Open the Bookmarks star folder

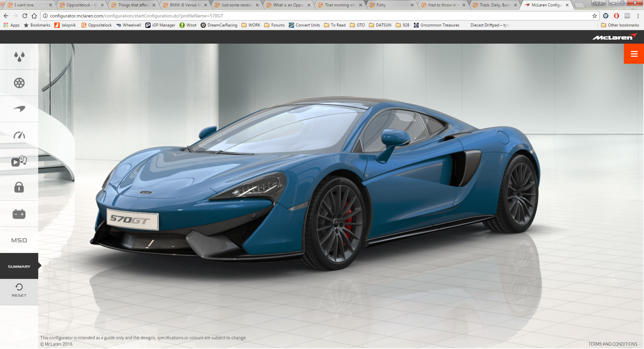37,25
